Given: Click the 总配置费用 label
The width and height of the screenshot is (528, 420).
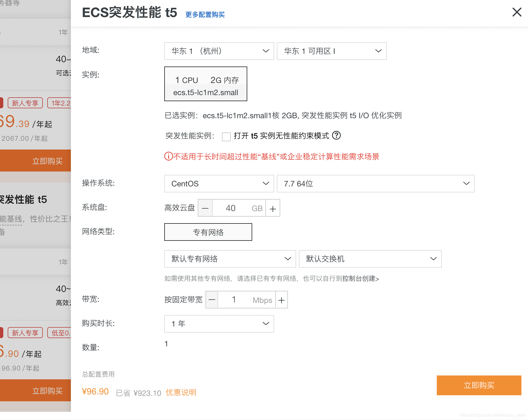Looking at the screenshot, I should [x=98, y=374].
